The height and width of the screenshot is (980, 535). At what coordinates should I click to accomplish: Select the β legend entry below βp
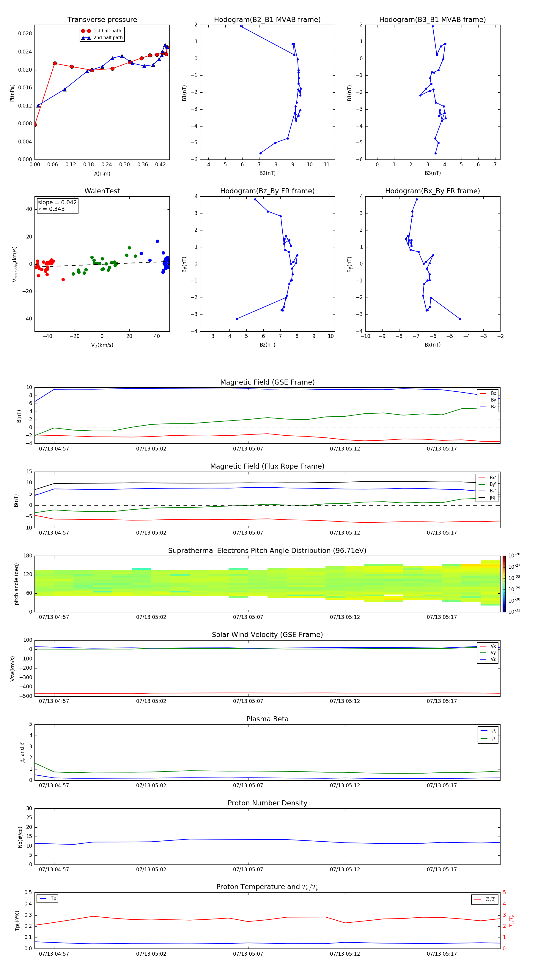[x=488, y=739]
